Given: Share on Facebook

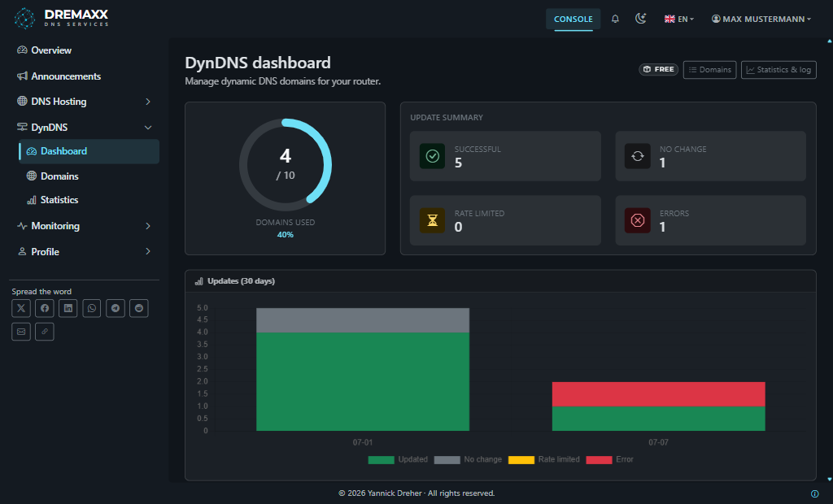Looking at the screenshot, I should pos(45,309).
